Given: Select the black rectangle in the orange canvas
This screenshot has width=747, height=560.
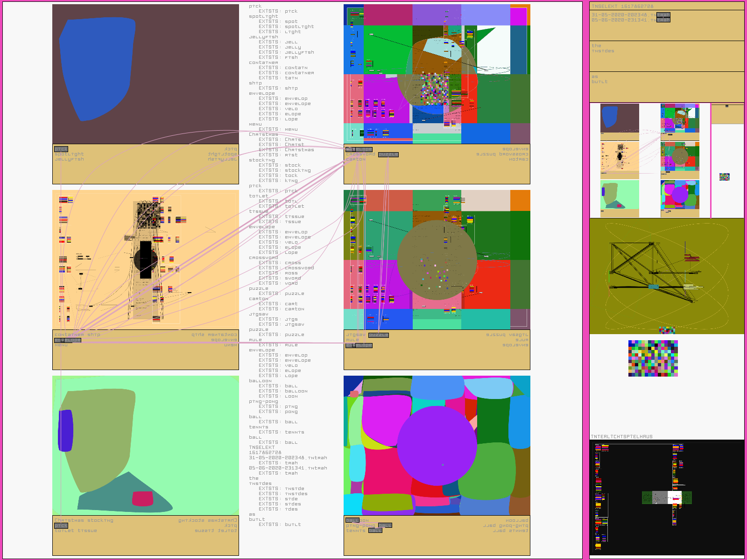Looking at the screenshot, I should (146, 259).
